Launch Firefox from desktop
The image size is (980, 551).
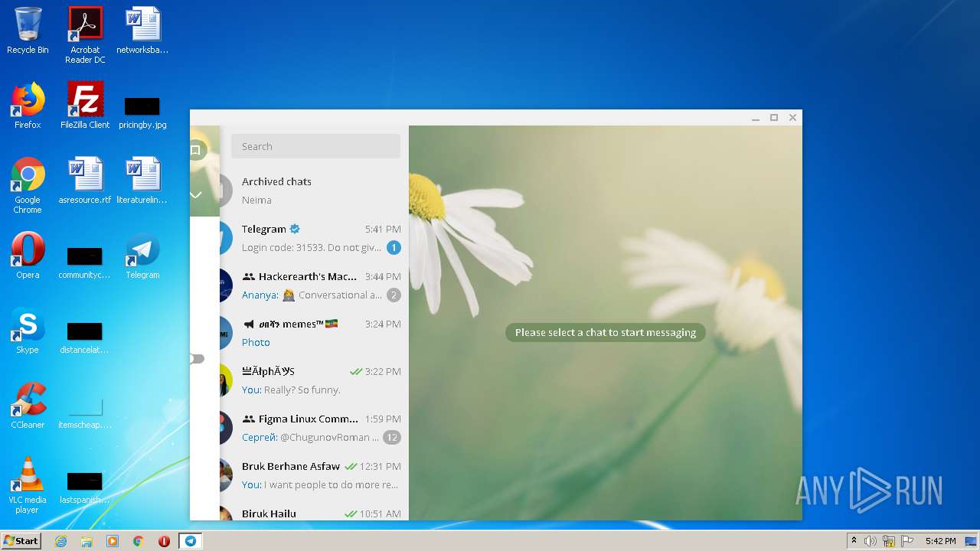(x=28, y=106)
